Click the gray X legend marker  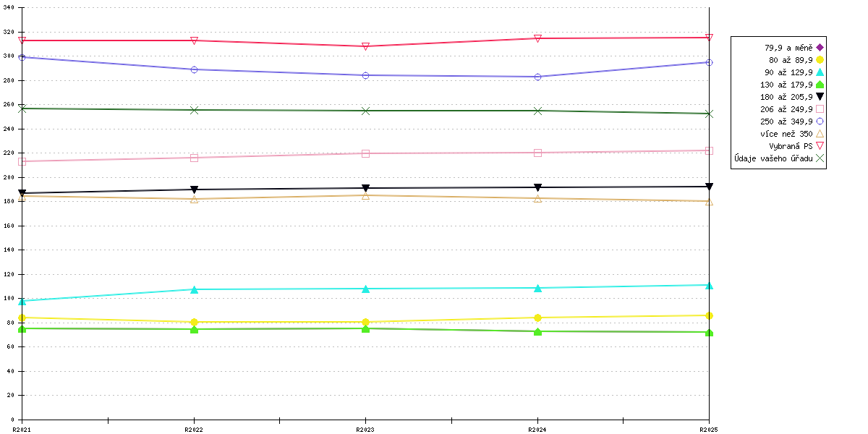[820, 158]
